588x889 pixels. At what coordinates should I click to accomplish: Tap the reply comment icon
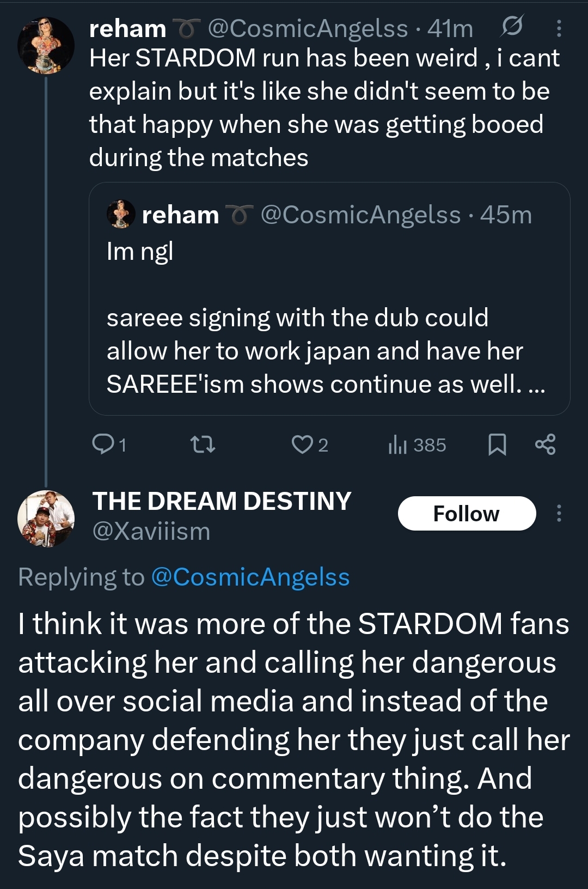tap(103, 444)
